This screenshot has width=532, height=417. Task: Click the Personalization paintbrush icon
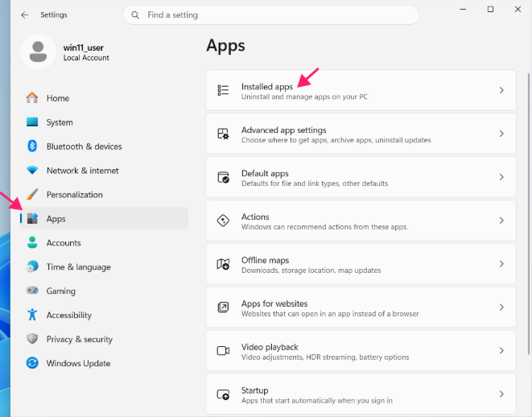[32, 195]
